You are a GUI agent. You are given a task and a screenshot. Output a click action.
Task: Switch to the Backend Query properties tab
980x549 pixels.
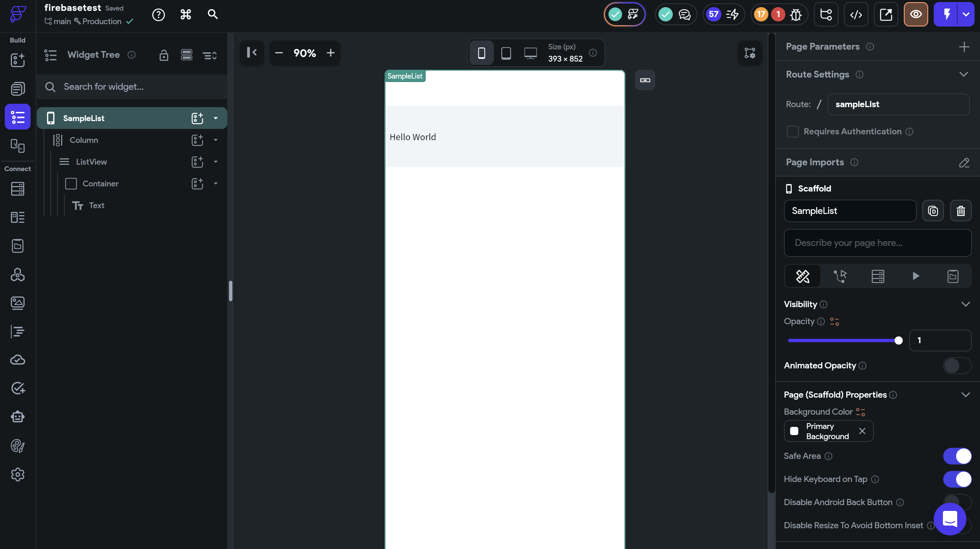coord(878,276)
